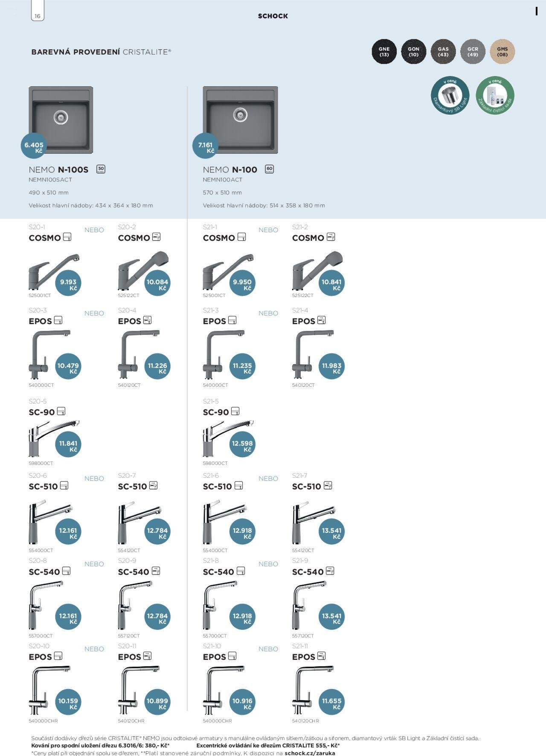Click the pull-out icon beside S21-2 COSMO

tap(331, 237)
